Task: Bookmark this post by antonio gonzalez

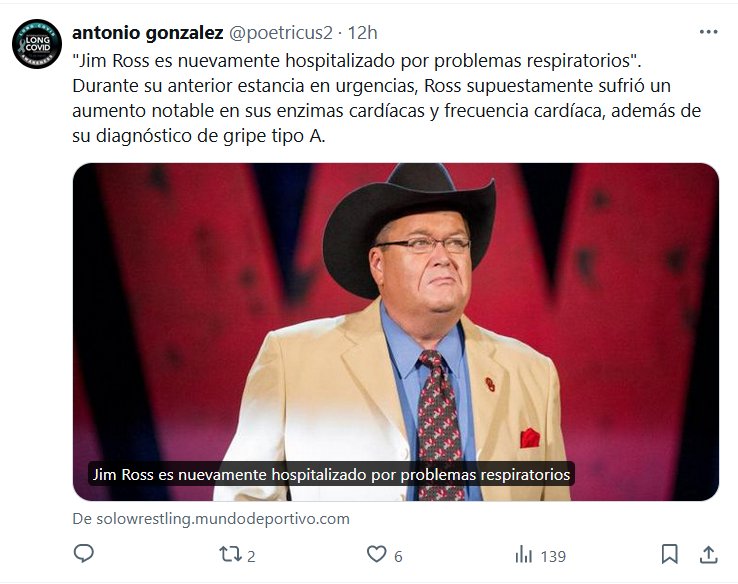Action: (670, 554)
